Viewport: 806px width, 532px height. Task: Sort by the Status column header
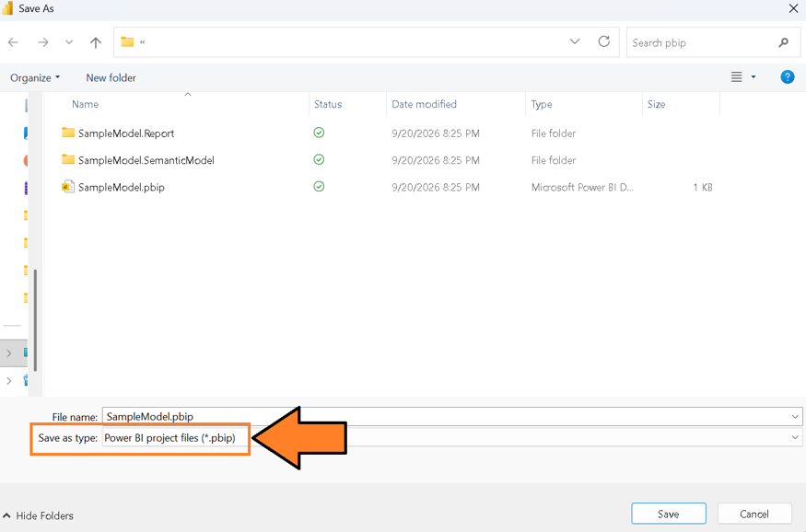pos(328,104)
